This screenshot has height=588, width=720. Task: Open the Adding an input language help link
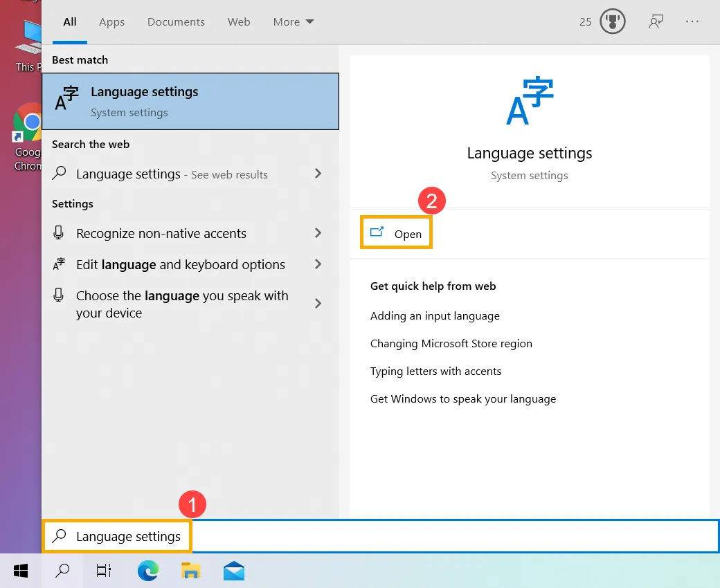point(435,315)
